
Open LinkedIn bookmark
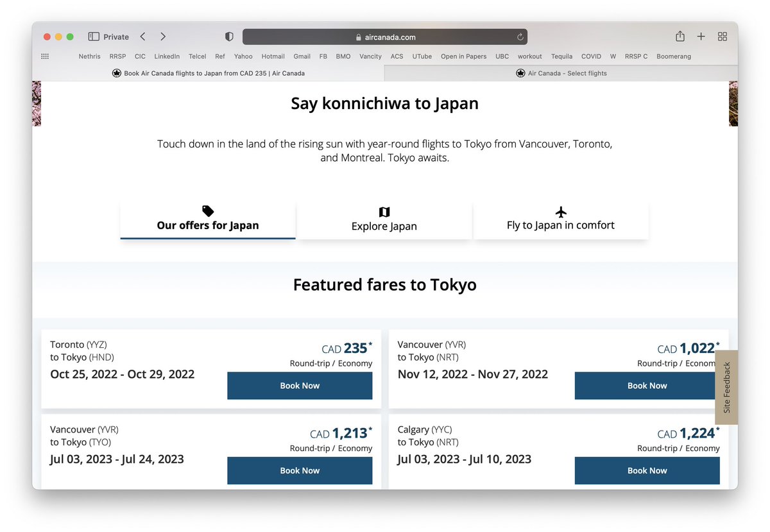pos(167,56)
